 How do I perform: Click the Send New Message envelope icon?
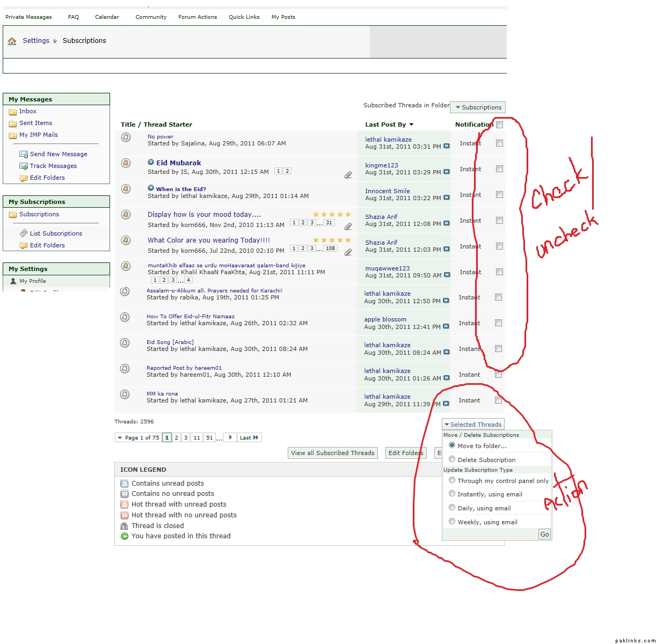pyautogui.click(x=24, y=154)
